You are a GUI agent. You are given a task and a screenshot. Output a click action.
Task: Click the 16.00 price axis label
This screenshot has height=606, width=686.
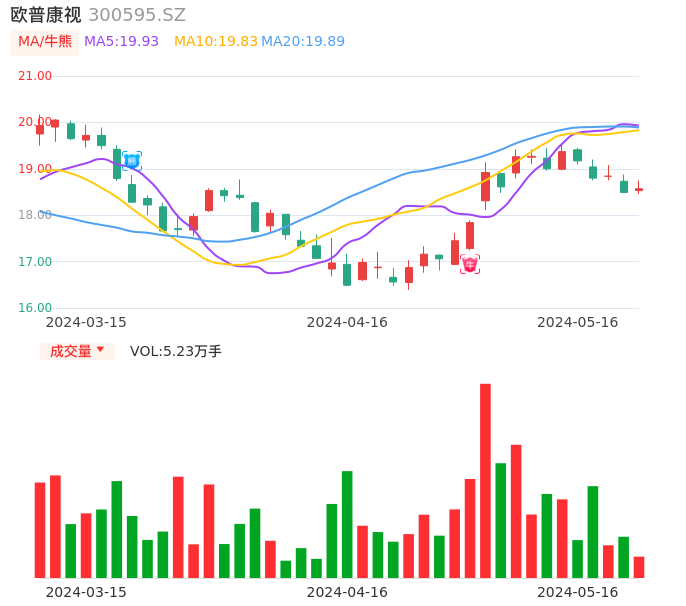[x=35, y=308]
